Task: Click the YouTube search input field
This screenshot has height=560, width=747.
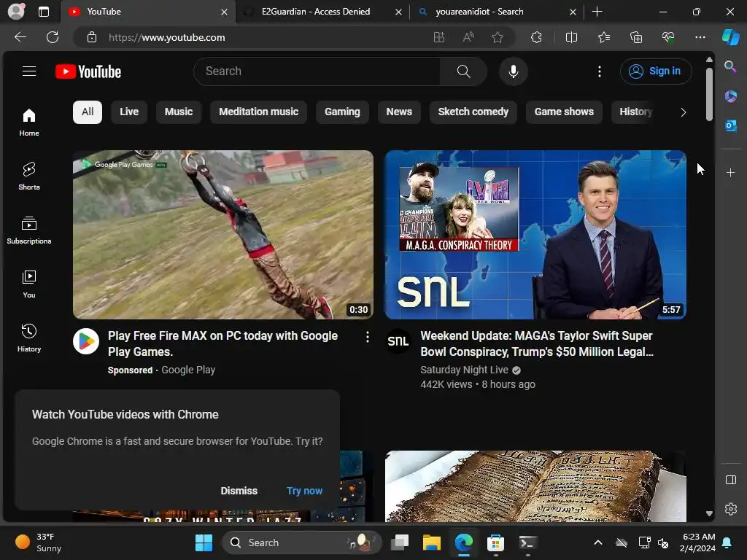Action: click(x=317, y=71)
